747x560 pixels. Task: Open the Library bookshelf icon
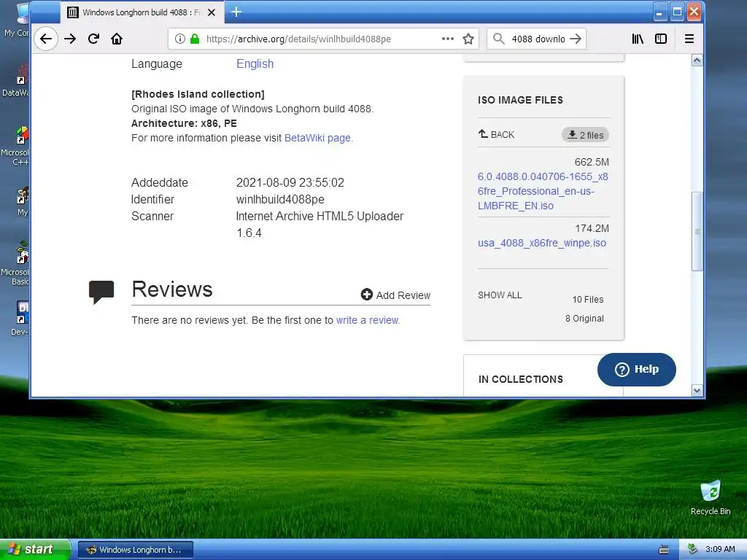[638, 39]
